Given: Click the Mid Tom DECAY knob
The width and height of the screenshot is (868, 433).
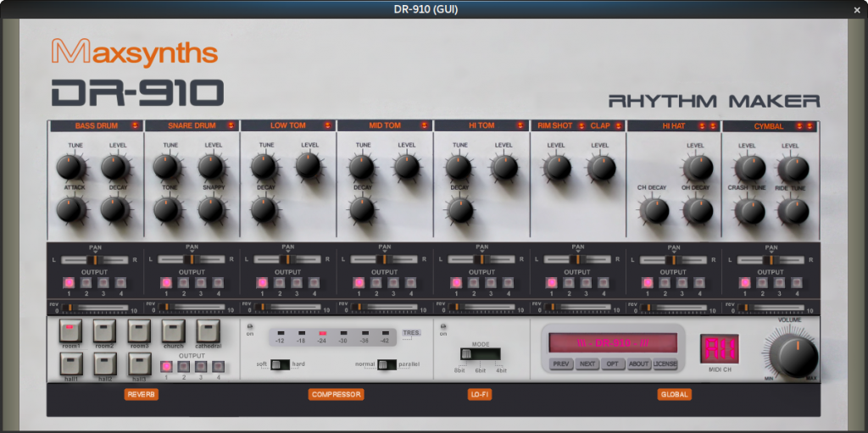Looking at the screenshot, I should (361, 209).
